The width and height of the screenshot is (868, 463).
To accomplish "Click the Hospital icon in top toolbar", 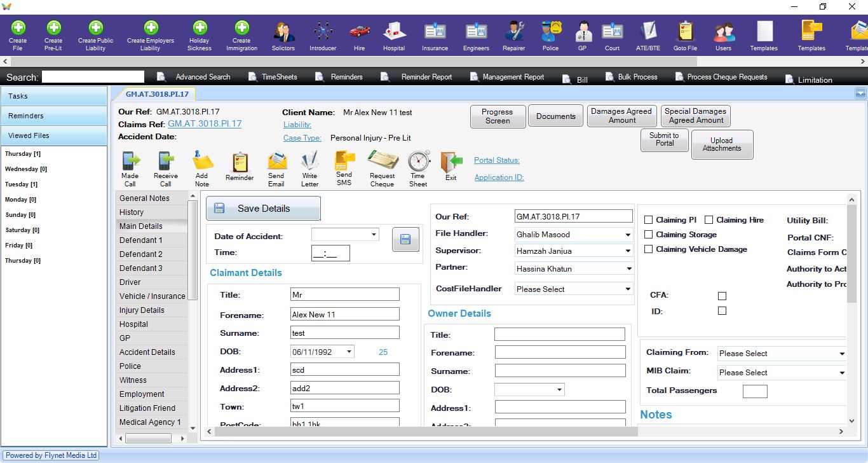I will click(394, 31).
